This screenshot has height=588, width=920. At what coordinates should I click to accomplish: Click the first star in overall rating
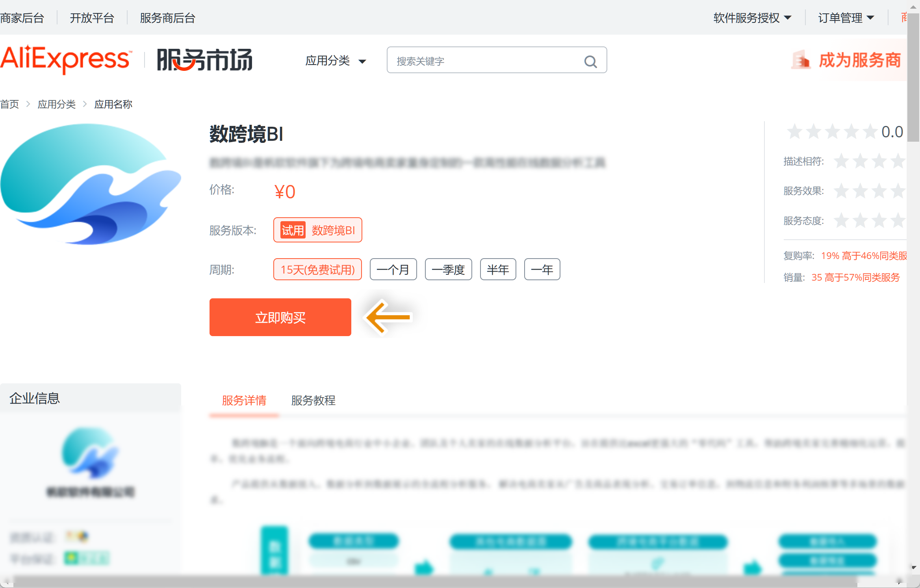(794, 132)
